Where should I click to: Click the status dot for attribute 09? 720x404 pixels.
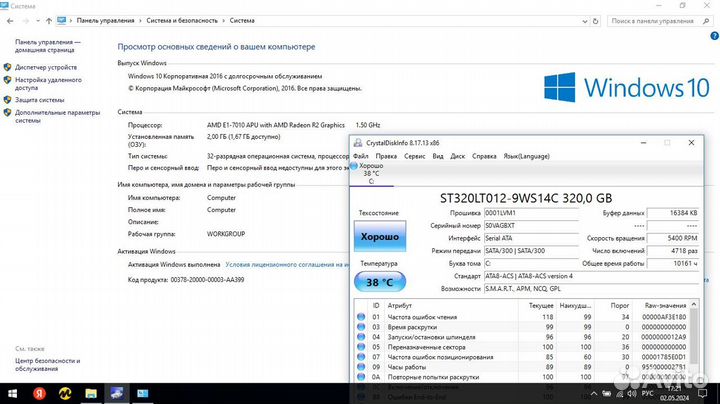(361, 367)
